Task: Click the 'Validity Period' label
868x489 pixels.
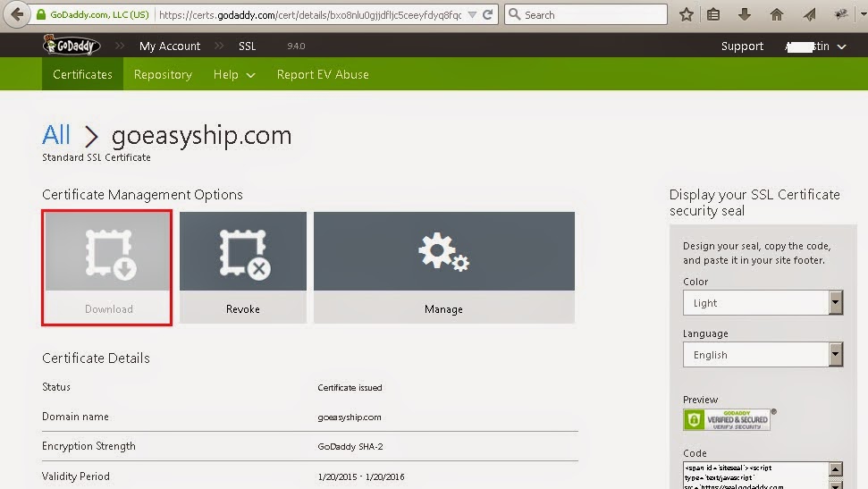Action: (76, 476)
